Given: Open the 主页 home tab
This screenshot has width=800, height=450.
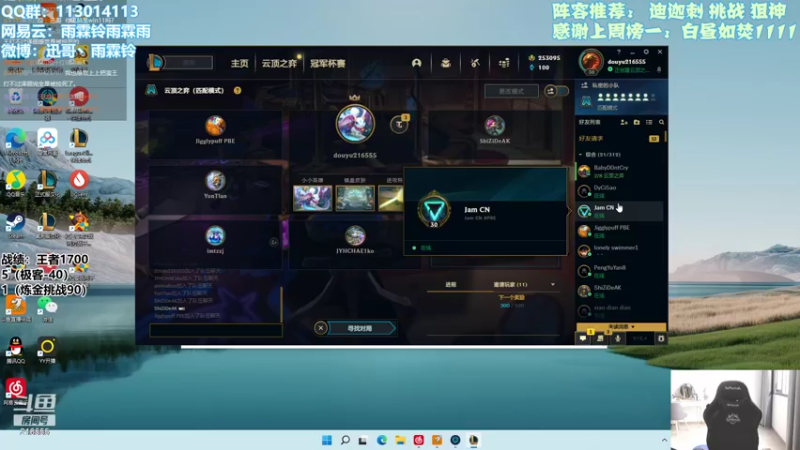Looking at the screenshot, I should pyautogui.click(x=239, y=63).
